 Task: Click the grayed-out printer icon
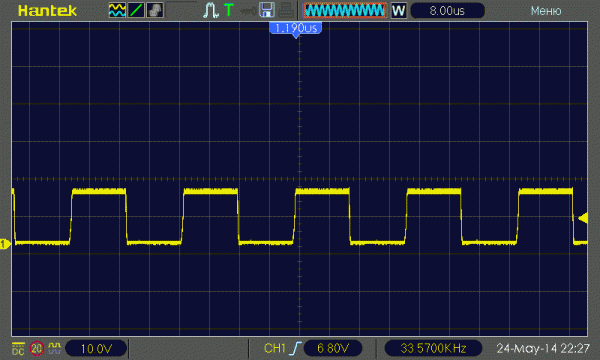coord(286,10)
